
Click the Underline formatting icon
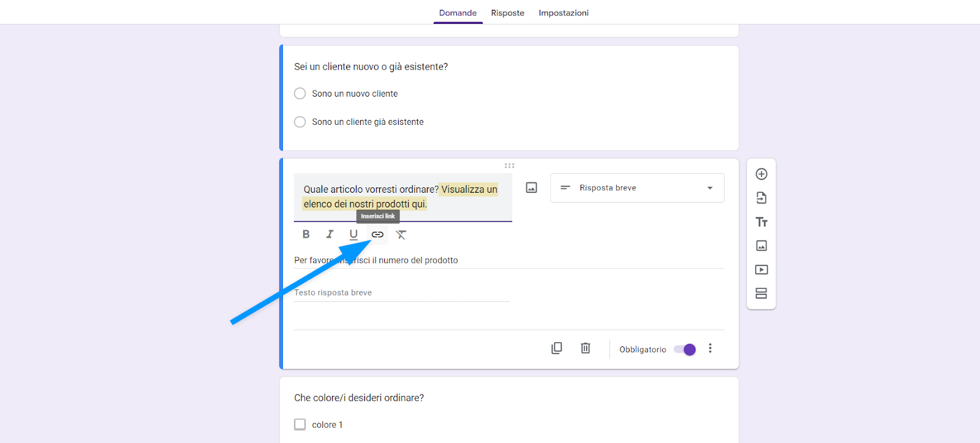353,234
